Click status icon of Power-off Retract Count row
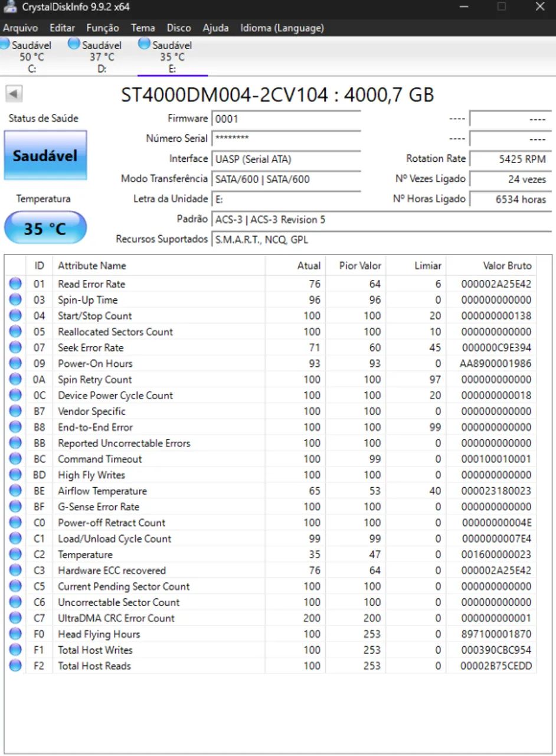 (15, 523)
